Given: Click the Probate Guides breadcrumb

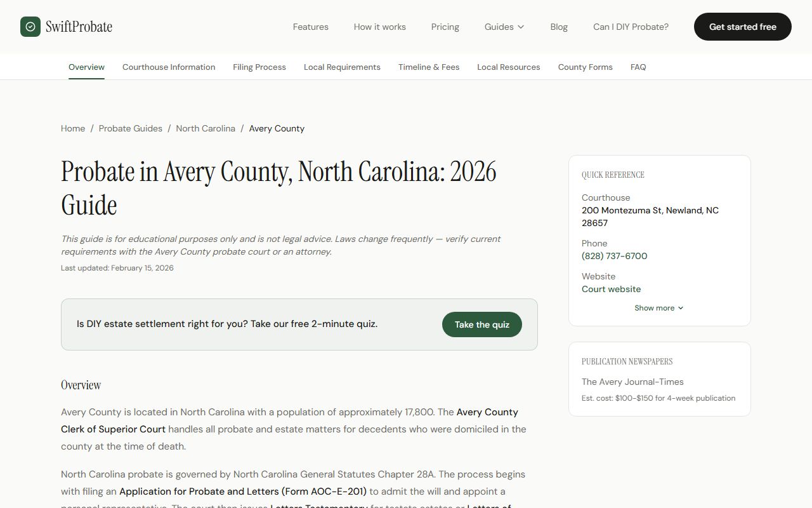Looking at the screenshot, I should [131, 128].
